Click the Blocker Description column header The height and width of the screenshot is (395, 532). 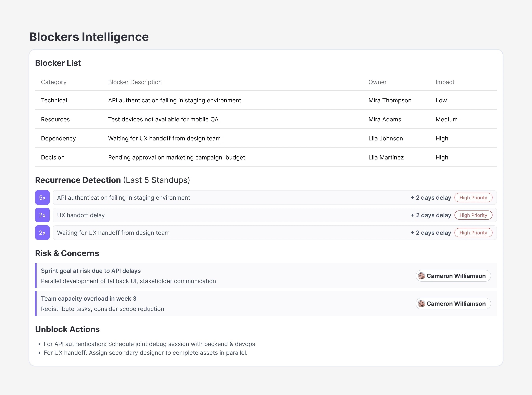click(135, 82)
